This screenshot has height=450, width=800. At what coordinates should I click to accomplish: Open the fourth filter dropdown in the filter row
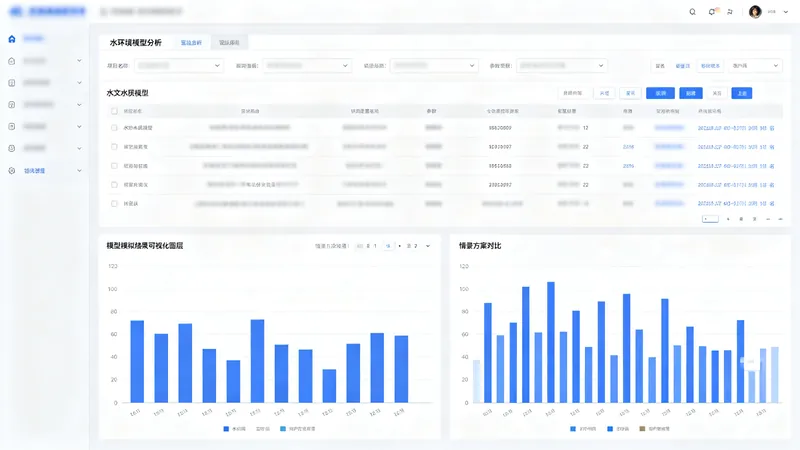562,66
